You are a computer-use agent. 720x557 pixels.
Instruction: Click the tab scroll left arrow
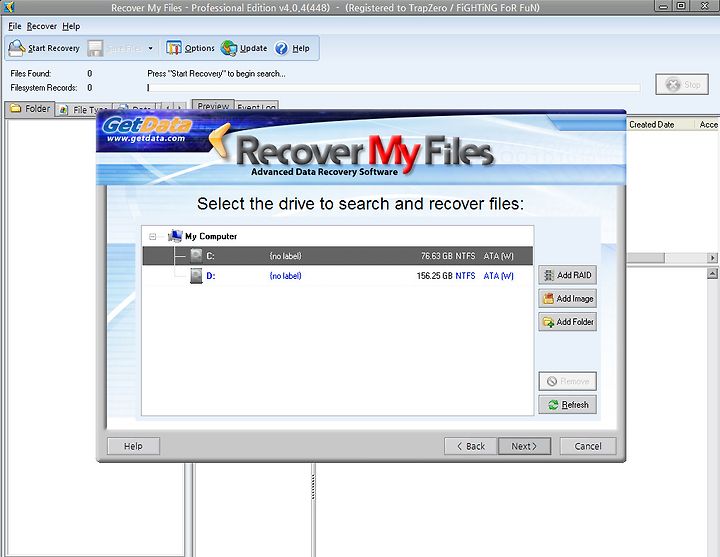pyautogui.click(x=168, y=108)
